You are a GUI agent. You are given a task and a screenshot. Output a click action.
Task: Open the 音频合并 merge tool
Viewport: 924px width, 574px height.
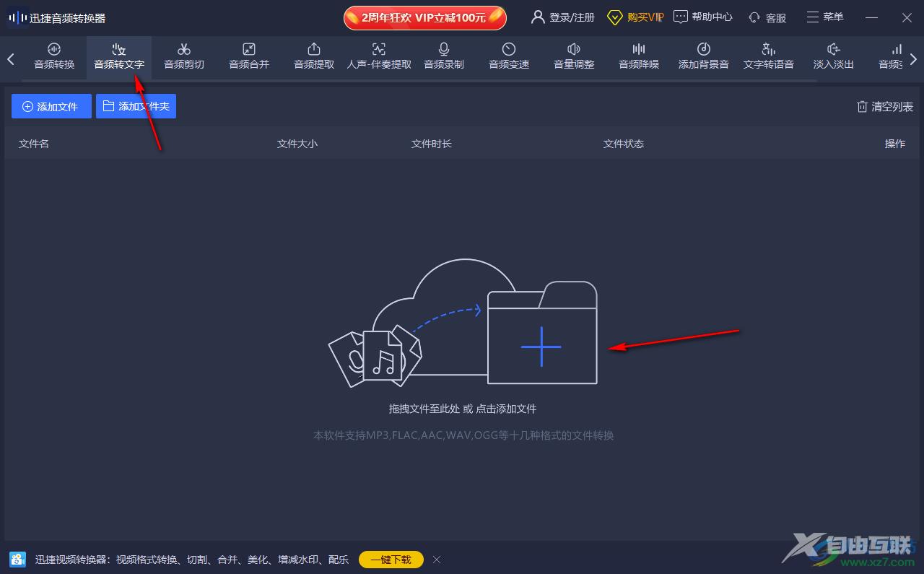pyautogui.click(x=249, y=56)
